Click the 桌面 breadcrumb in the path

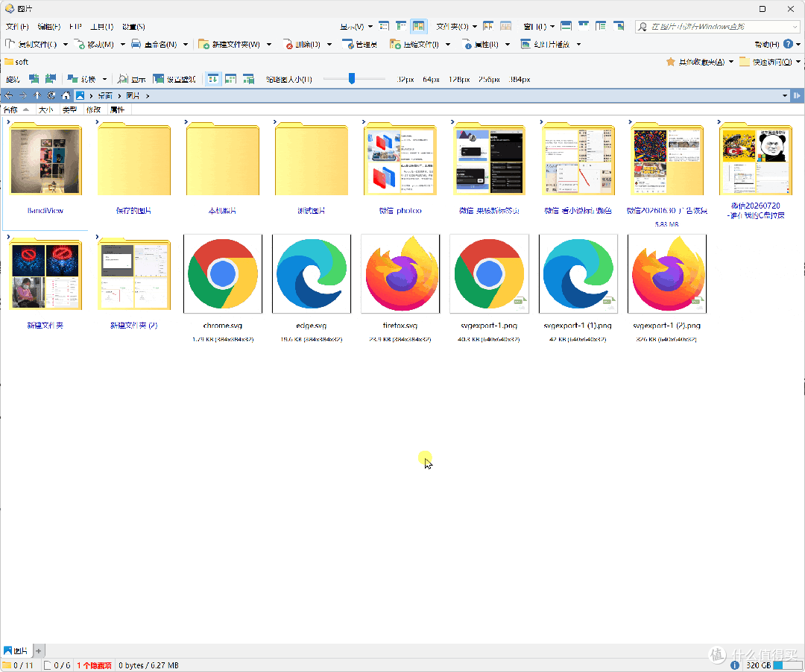(x=105, y=96)
